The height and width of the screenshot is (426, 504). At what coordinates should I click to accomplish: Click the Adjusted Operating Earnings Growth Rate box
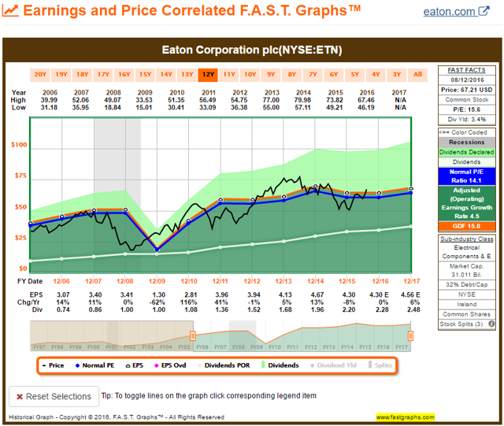click(467, 203)
